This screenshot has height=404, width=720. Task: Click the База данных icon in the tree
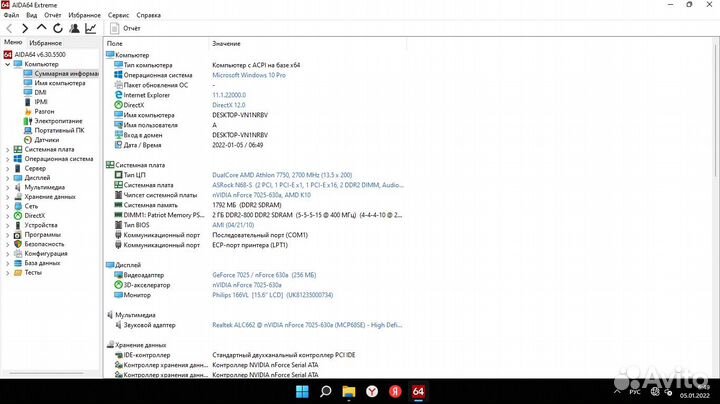[18, 263]
